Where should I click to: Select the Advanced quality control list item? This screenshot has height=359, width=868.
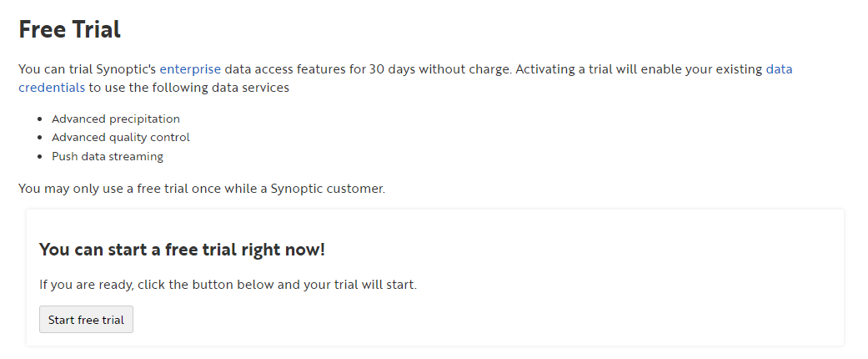121,138
